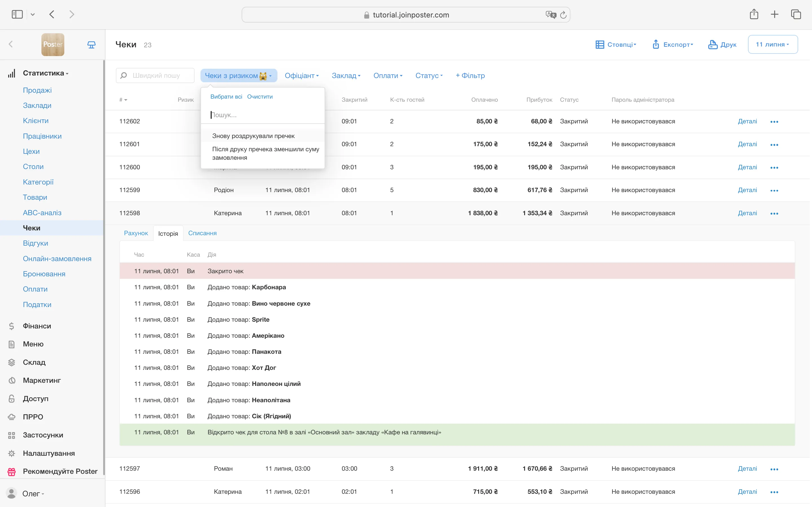Open the Склад layers icon section

click(11, 362)
